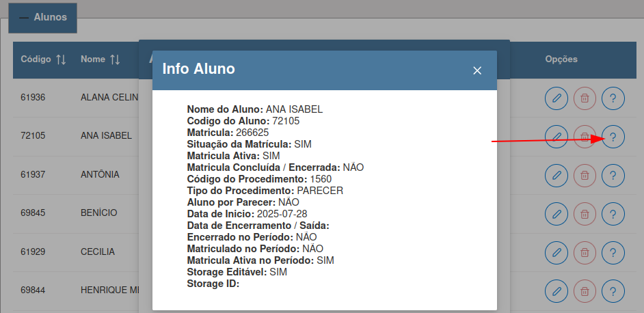Edit student ALANA CELIN with pencil icon
Screen dimensions: 644x313
pos(556,98)
